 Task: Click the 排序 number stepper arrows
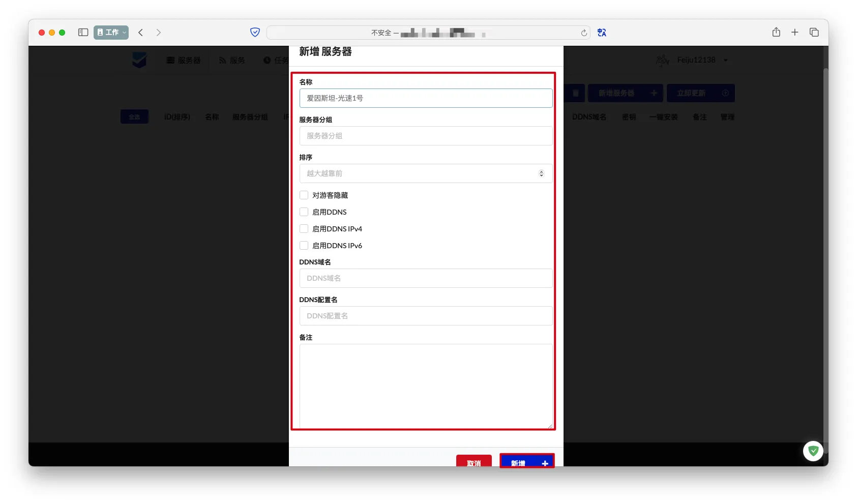(541, 173)
